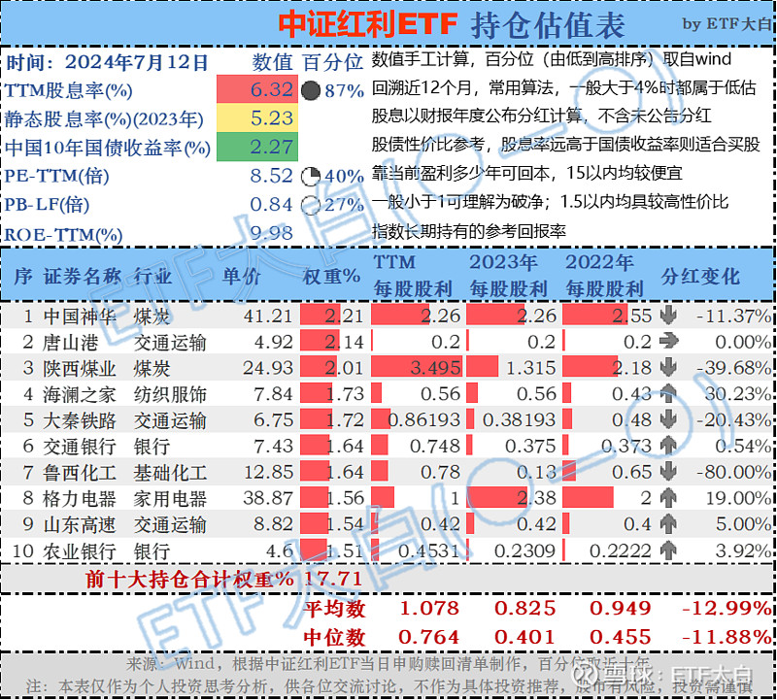This screenshot has height=700, width=777.
Task: Click the 基础化工 industry cell
Action: 170,472
